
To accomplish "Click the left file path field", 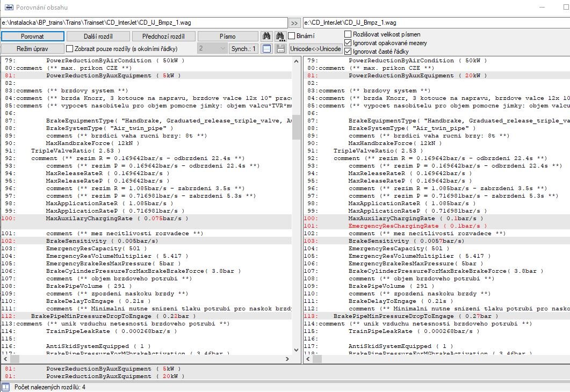I will tap(144, 23).
